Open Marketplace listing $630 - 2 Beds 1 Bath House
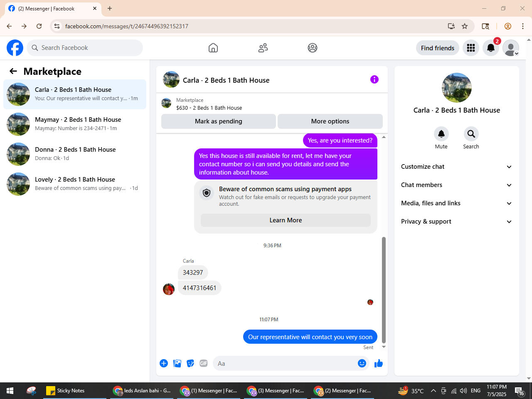 (209, 108)
